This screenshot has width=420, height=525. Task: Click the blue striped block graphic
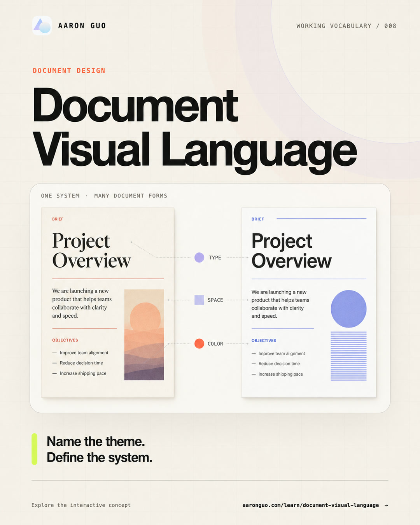[348, 356]
